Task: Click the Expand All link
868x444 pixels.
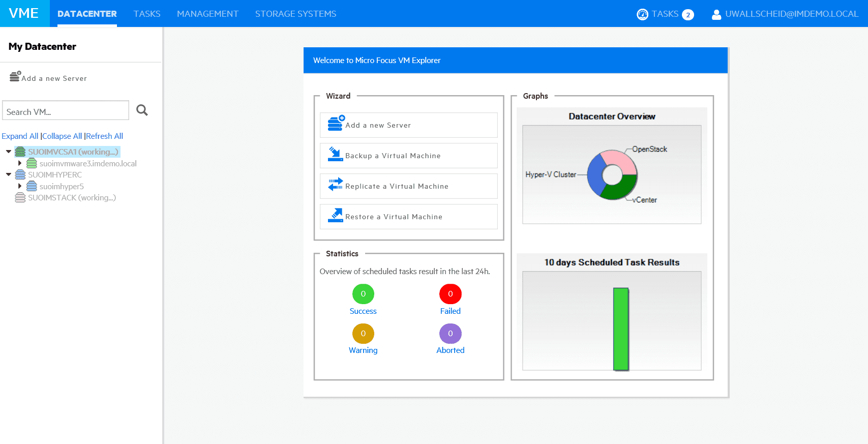Action: (x=20, y=136)
